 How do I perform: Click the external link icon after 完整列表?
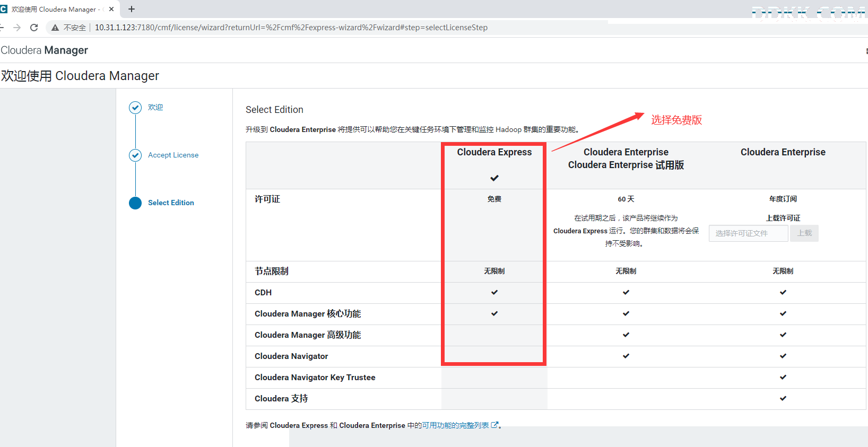click(x=494, y=425)
